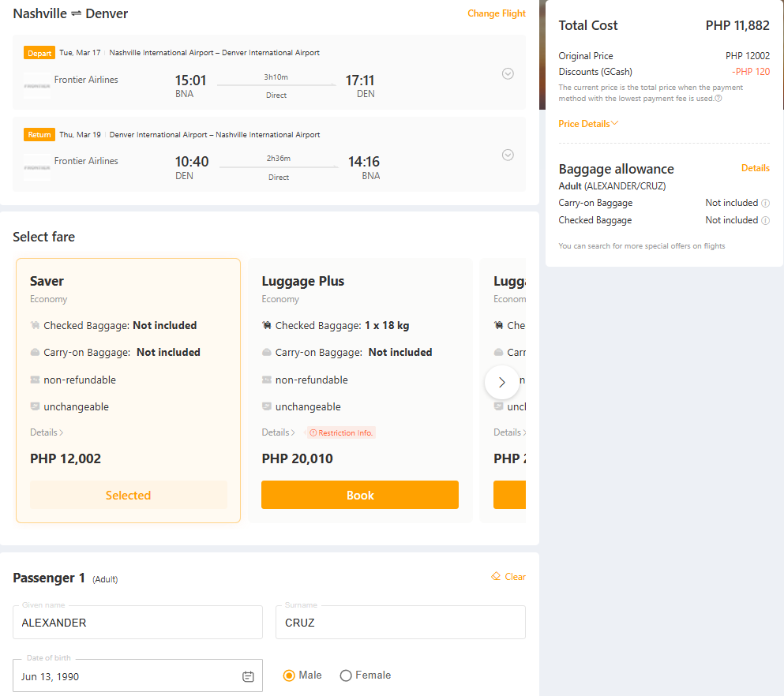Screen dimensions: 784x696
Task: Open Checked Baggage info icon
Action: (765, 220)
